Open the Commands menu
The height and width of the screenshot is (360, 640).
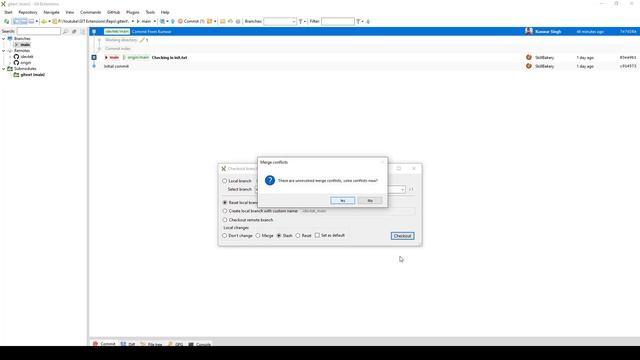point(90,12)
